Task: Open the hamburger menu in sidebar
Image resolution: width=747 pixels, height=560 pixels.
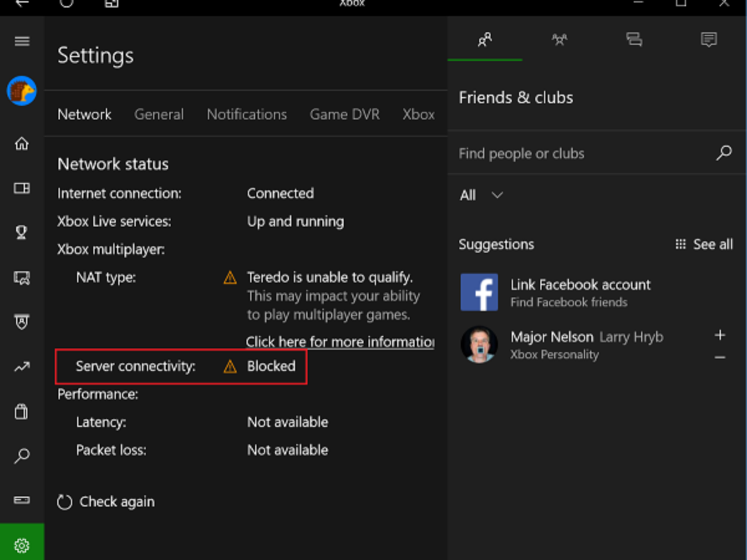Action: point(22,42)
